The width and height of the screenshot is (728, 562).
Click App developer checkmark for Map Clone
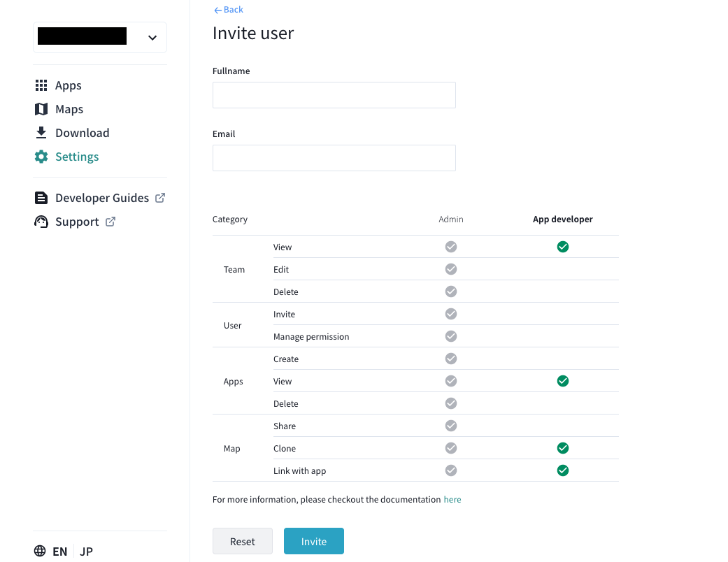tap(563, 448)
